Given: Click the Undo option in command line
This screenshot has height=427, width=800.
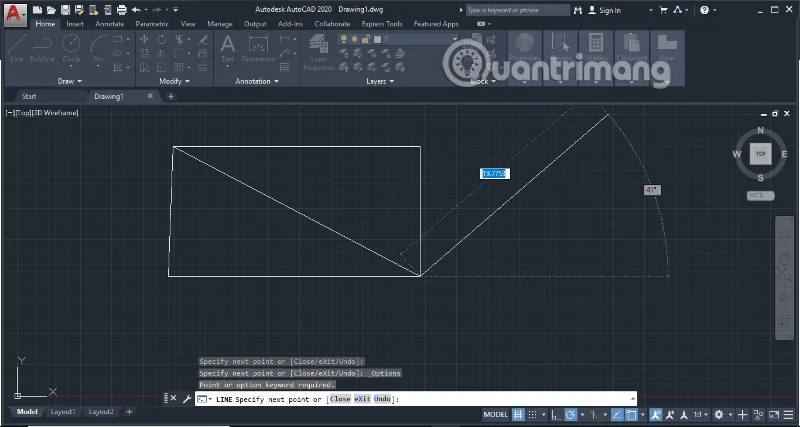Looking at the screenshot, I should click(383, 399).
